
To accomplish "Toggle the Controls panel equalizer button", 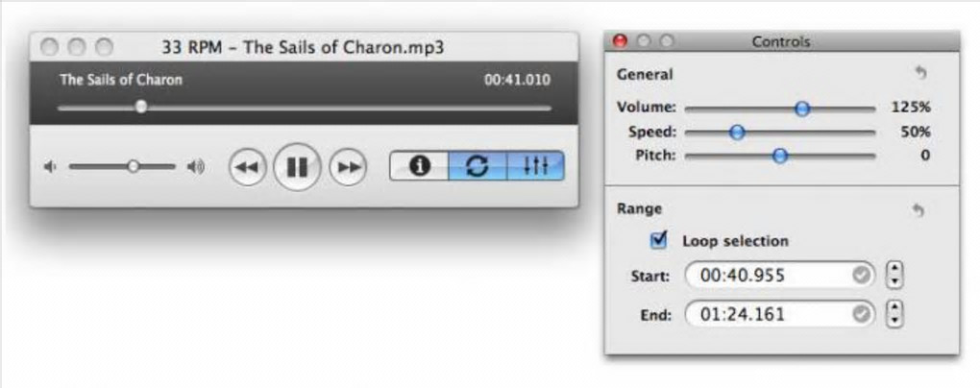I will [535, 166].
